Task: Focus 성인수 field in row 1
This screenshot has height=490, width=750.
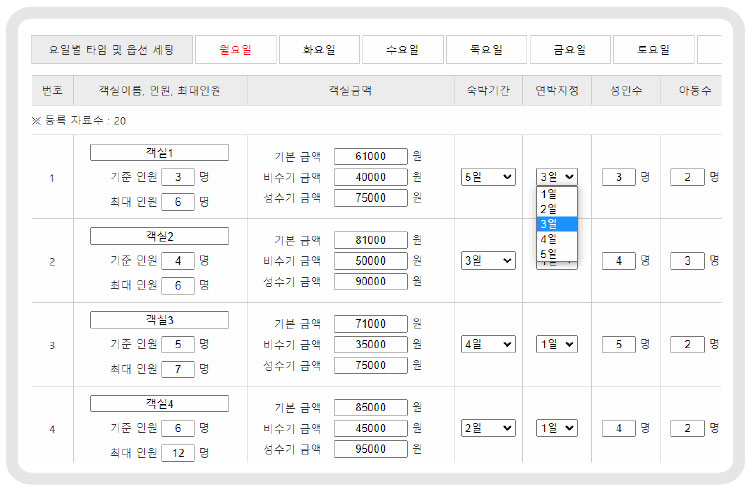Action: point(618,177)
